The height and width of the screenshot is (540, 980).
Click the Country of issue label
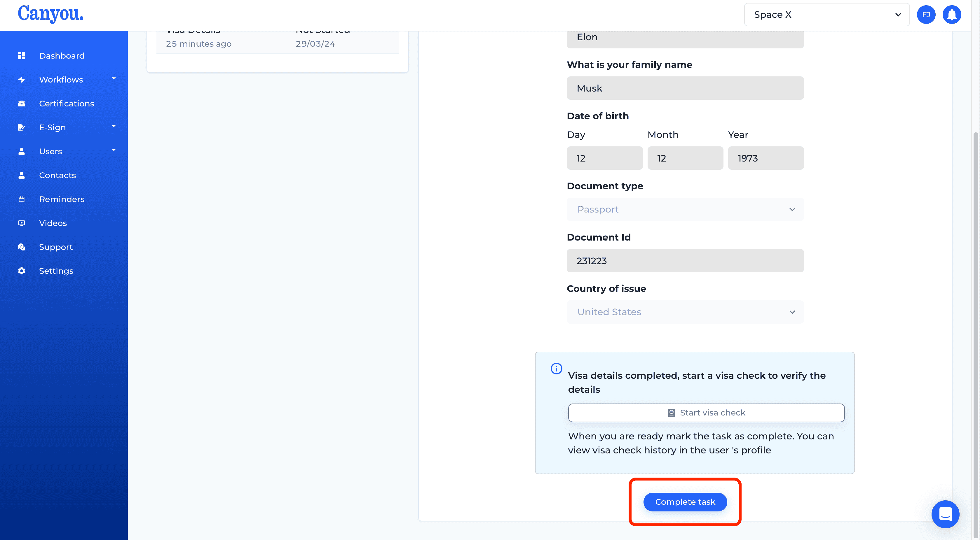coord(606,288)
